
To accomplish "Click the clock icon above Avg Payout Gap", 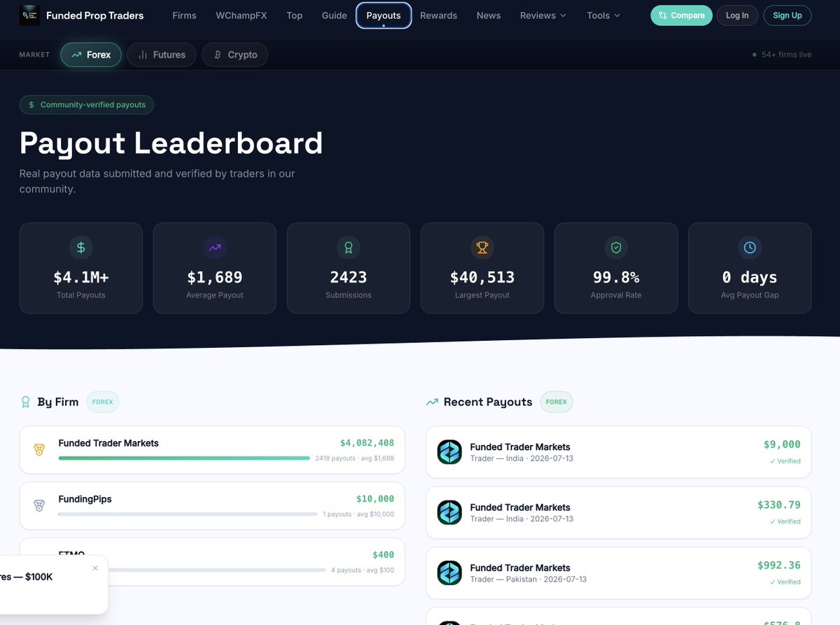I will 750,247.
